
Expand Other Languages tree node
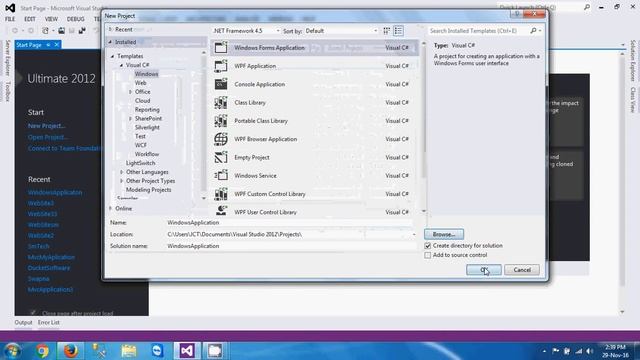(x=122, y=172)
